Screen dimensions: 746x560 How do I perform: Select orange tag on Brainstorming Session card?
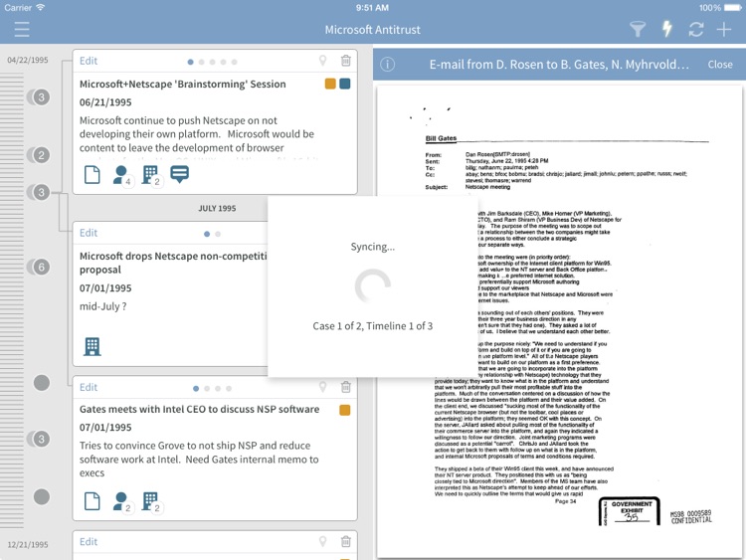click(x=330, y=84)
